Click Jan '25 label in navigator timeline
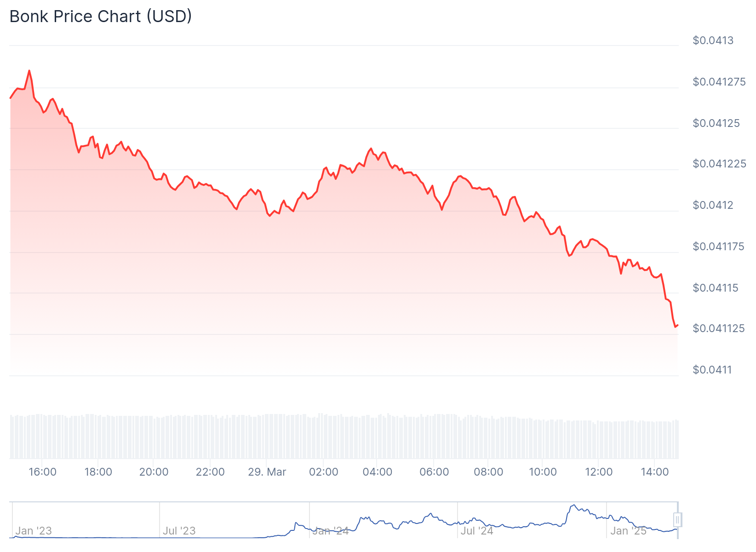The height and width of the screenshot is (552, 756). pos(628,531)
